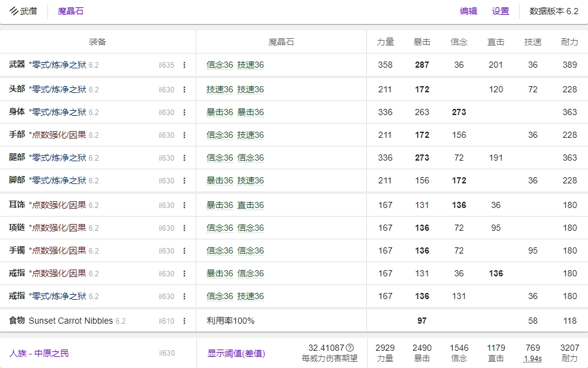This screenshot has height=368, width=588.
Task: Toggle 显示阈值(差值) display mode
Action: coord(237,353)
